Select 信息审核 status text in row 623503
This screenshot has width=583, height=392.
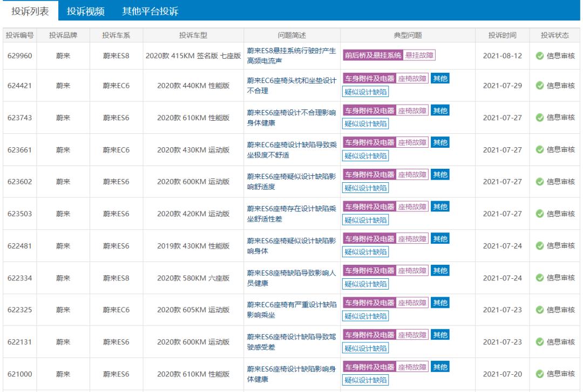pyautogui.click(x=561, y=214)
